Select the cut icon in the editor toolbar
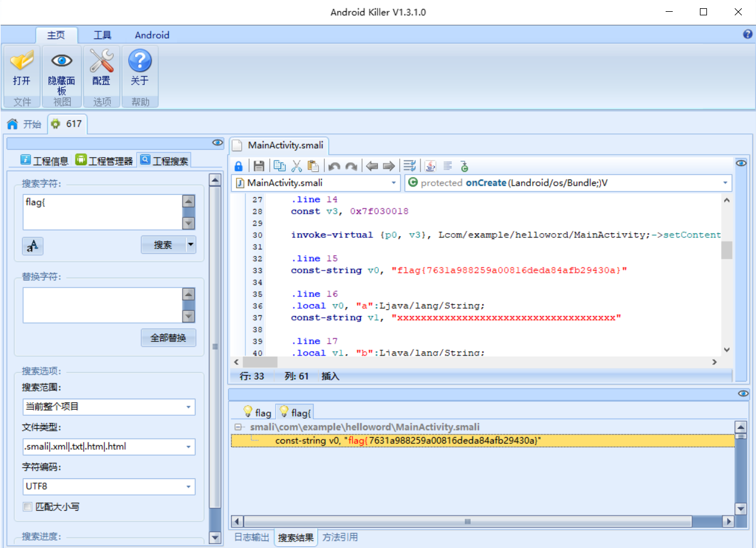This screenshot has height=548, width=756. 296,166
